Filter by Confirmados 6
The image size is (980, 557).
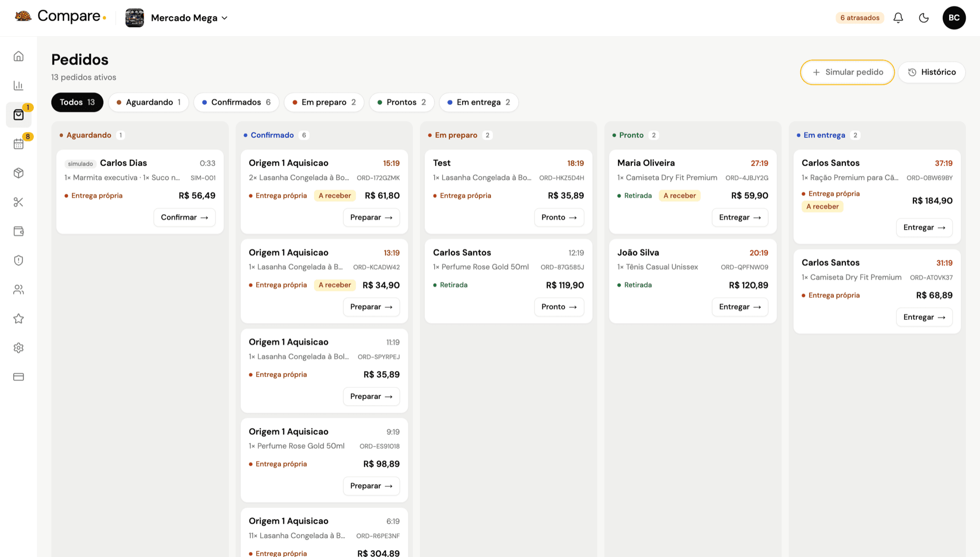[x=236, y=102]
